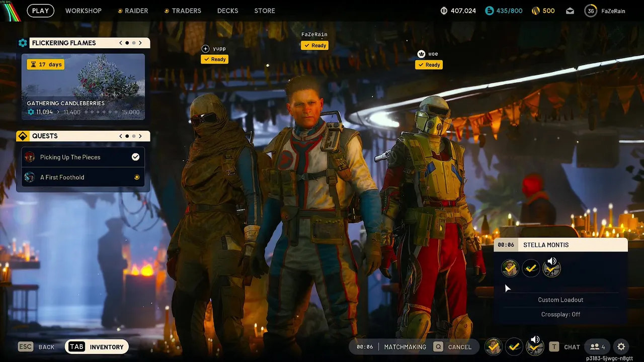Click the Picking Up The Pieces quest portrait
644x362 pixels.
[x=30, y=157]
